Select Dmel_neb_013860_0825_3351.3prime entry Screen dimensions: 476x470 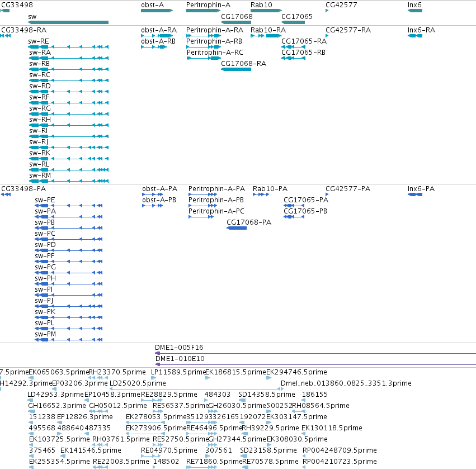[346, 383]
